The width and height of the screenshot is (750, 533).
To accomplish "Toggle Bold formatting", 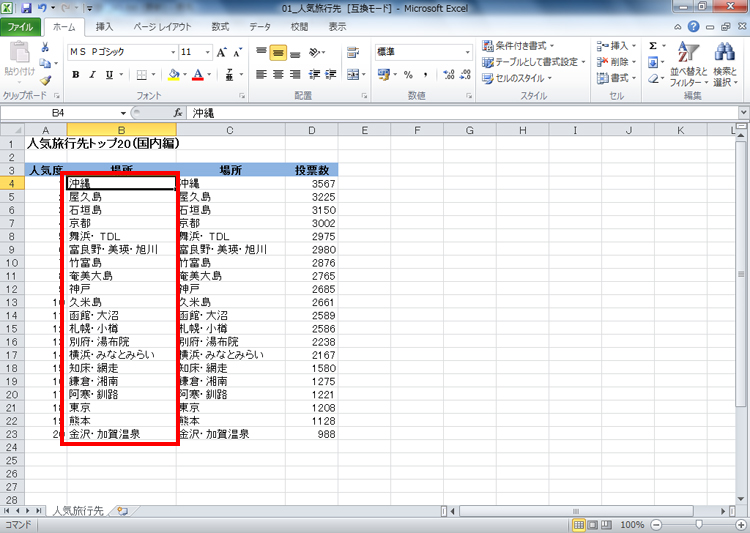I will tap(76, 75).
